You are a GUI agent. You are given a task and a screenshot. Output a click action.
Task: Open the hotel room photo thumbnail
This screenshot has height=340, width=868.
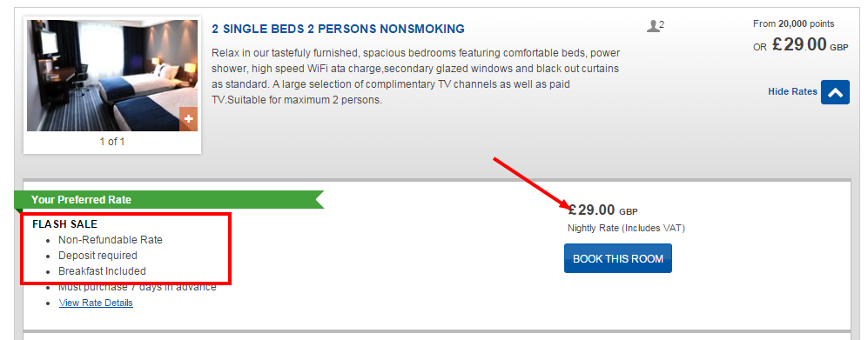[x=111, y=76]
